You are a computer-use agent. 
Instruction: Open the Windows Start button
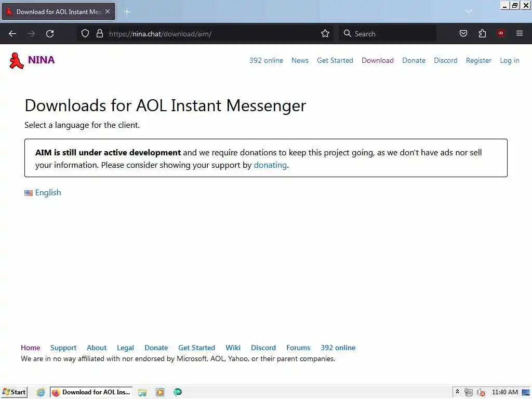point(14,392)
